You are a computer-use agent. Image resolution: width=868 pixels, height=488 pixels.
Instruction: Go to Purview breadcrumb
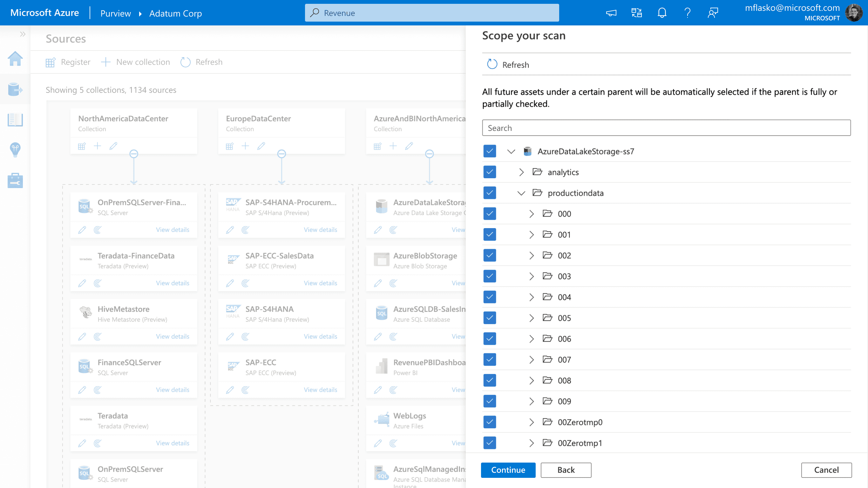[116, 13]
